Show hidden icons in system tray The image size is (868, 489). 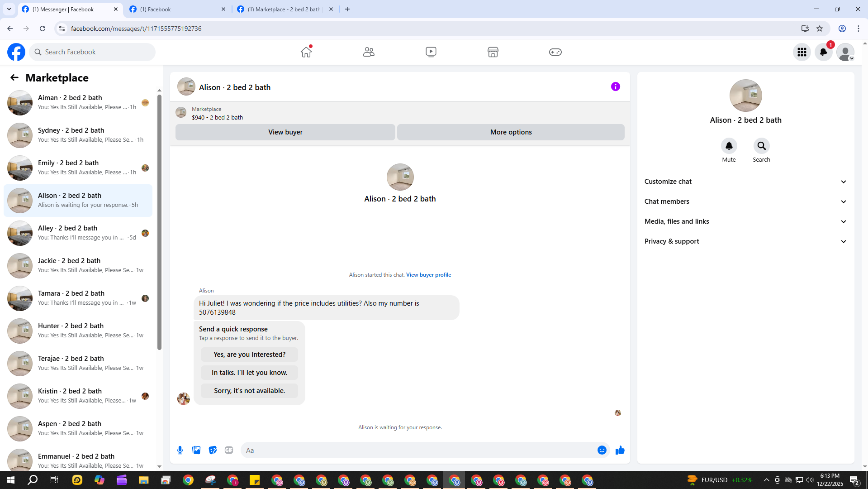pyautogui.click(x=766, y=480)
